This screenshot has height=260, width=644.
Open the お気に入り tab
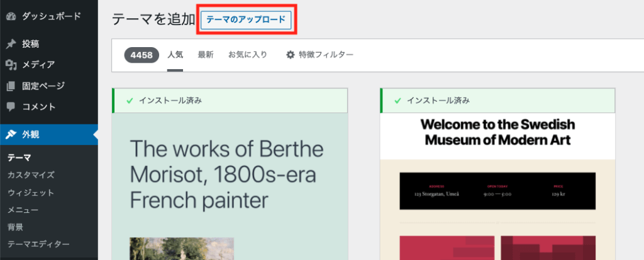tap(247, 55)
